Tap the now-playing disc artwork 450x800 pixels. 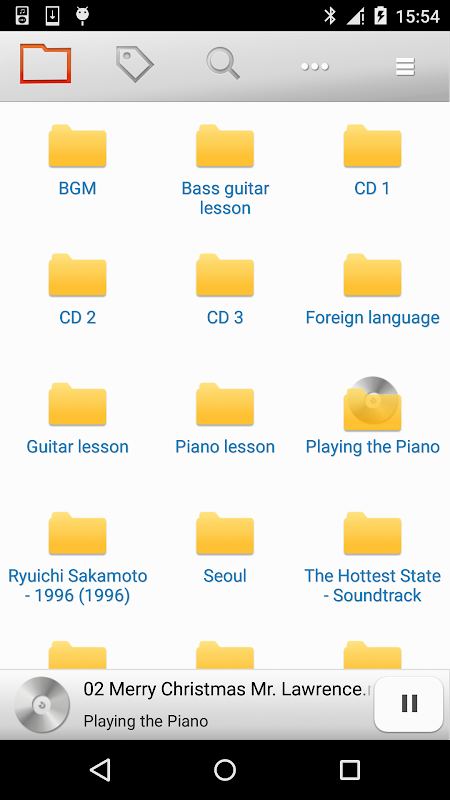coord(42,705)
